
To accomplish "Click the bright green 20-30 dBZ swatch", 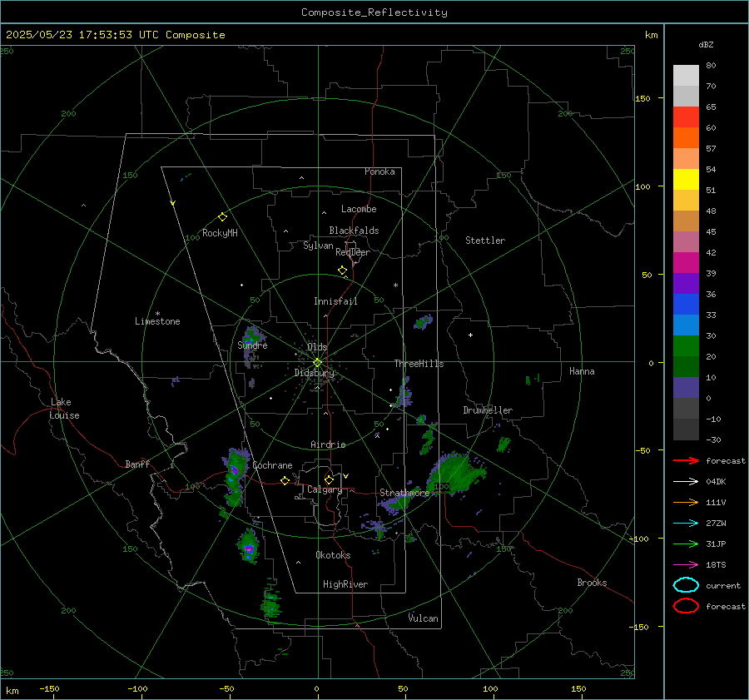I will (x=686, y=345).
